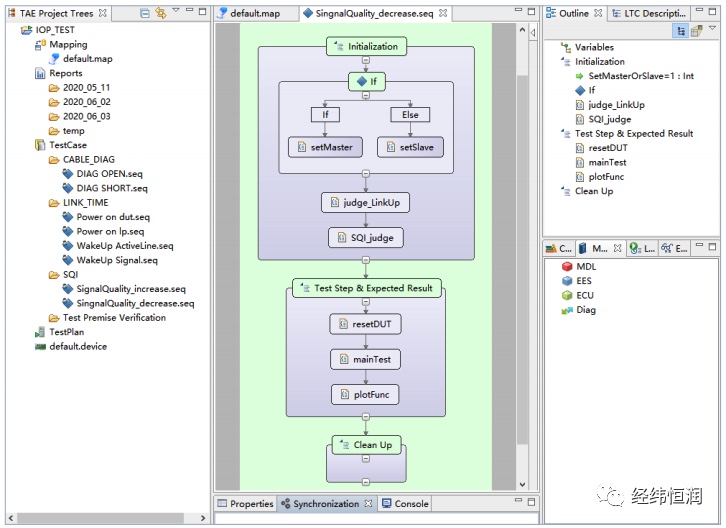
Task: Collapse the If block contents
Action: tap(366, 95)
